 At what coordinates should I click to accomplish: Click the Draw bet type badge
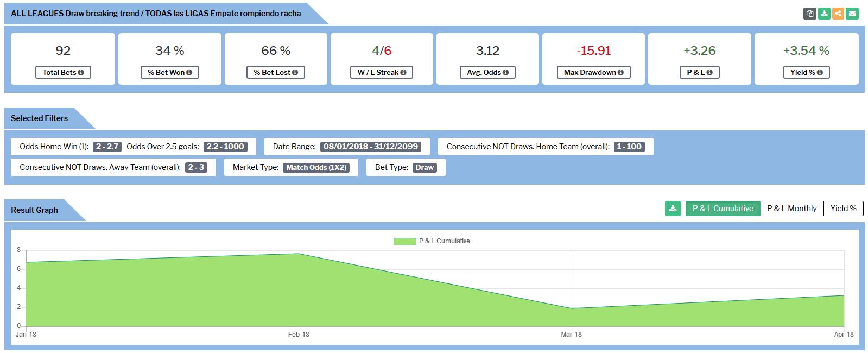(x=425, y=167)
